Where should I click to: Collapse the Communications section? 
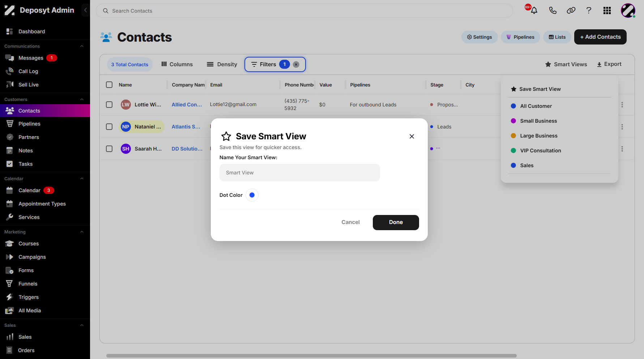(x=82, y=46)
